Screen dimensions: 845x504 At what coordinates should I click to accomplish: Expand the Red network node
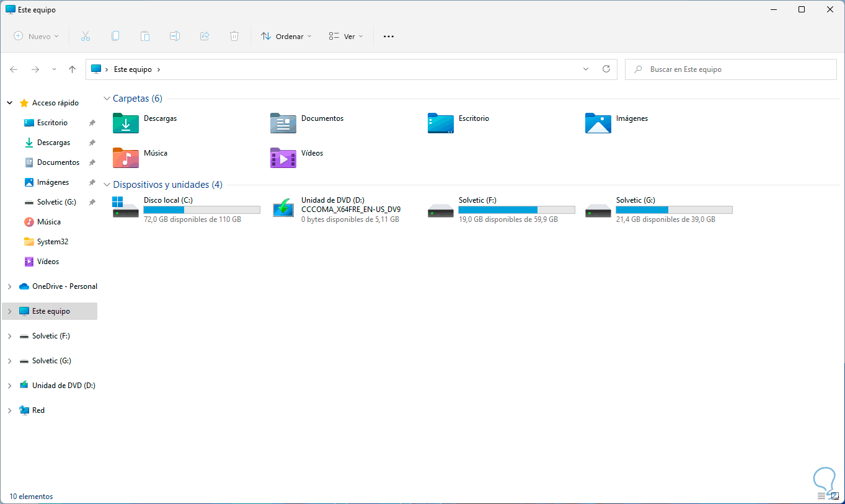pyautogui.click(x=9, y=410)
